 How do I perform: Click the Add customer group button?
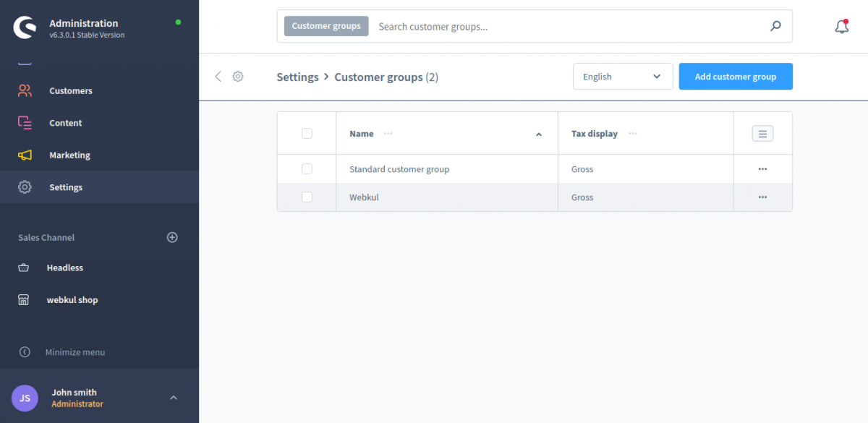pyautogui.click(x=735, y=76)
